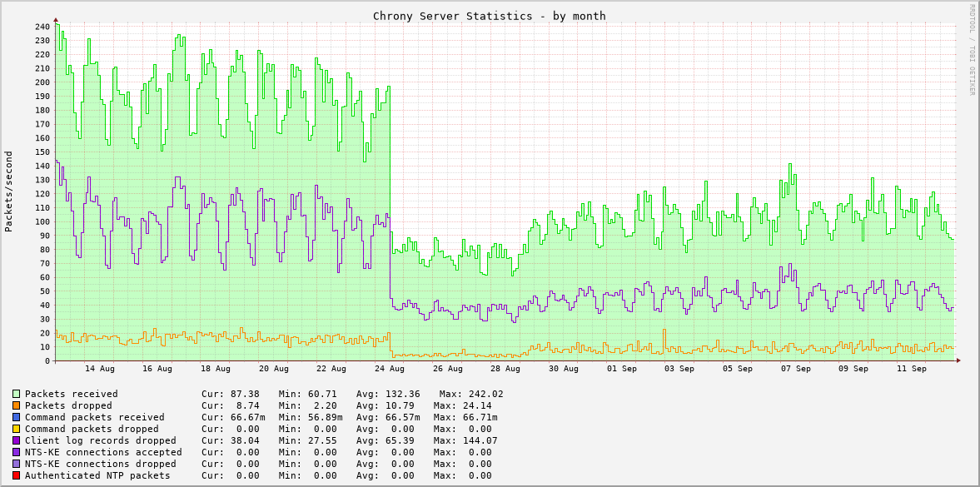Click the 07 Sep x-axis date label
This screenshot has width=980, height=487.
(795, 369)
